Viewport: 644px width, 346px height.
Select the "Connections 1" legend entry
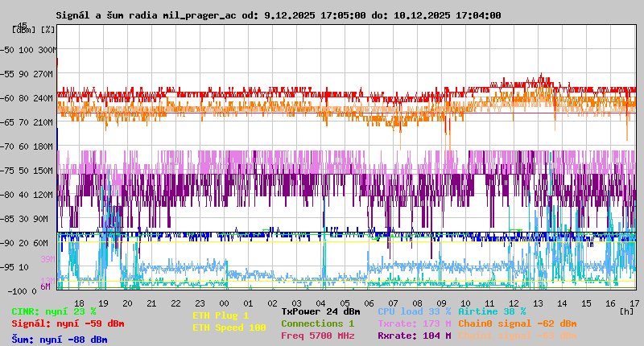click(x=317, y=323)
